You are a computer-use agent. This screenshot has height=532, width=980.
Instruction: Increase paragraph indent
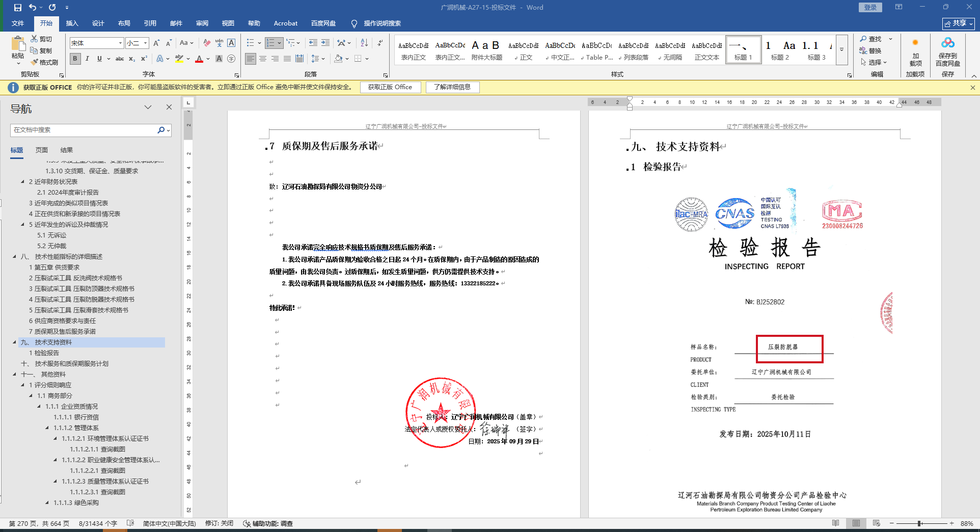pos(325,43)
